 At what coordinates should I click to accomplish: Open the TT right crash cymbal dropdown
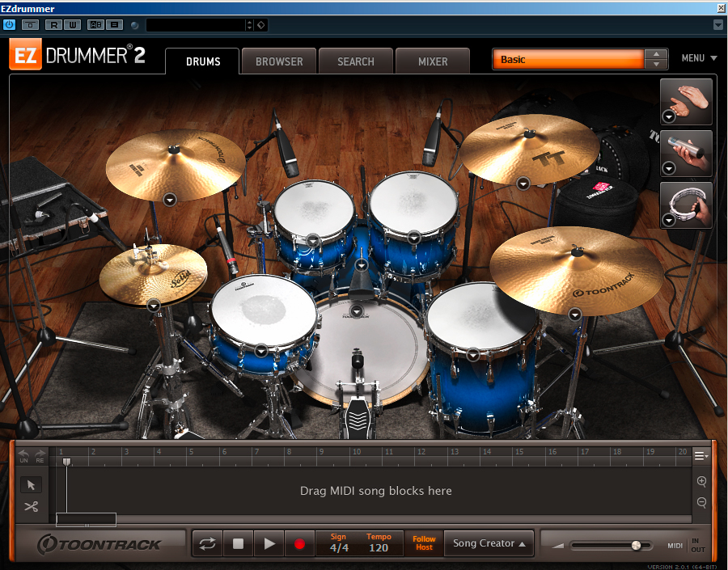(523, 184)
